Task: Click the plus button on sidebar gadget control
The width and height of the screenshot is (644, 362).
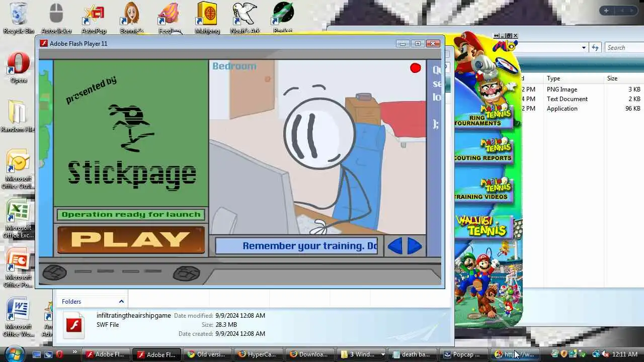Action: click(x=606, y=11)
